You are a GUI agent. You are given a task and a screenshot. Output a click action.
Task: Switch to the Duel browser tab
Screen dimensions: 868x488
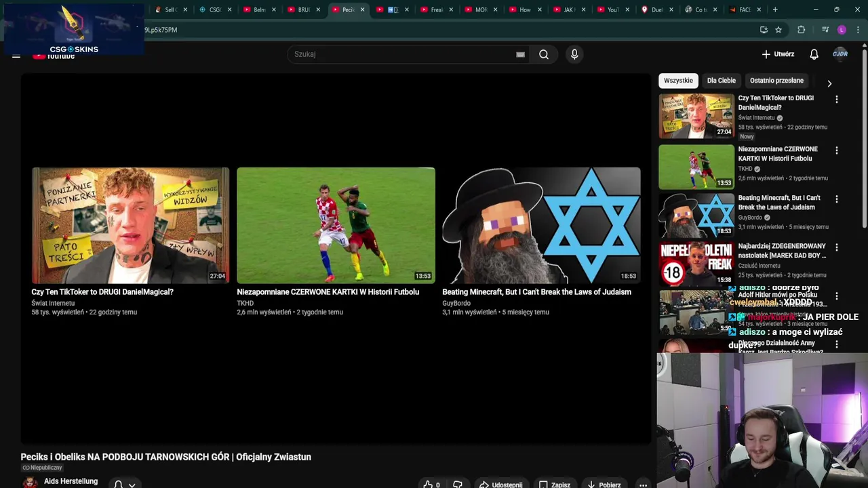click(x=656, y=9)
